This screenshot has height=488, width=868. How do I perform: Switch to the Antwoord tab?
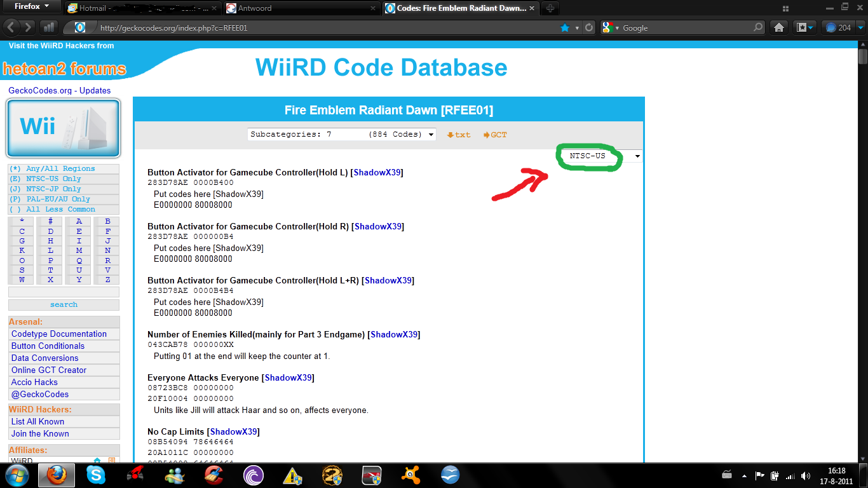pos(300,8)
